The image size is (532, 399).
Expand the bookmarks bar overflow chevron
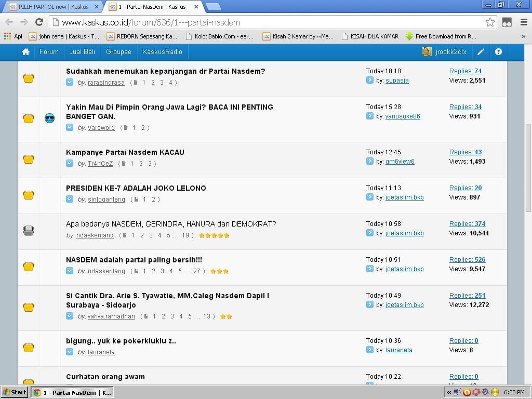[x=523, y=36]
